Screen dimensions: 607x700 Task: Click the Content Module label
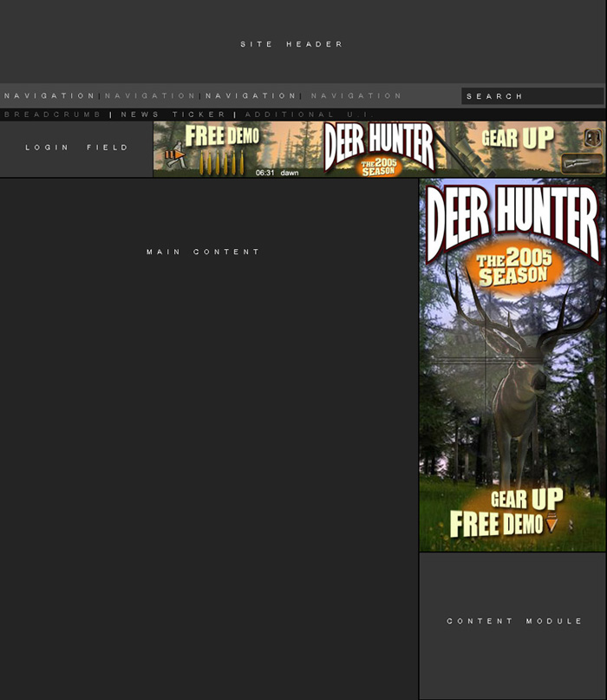[x=514, y=621]
